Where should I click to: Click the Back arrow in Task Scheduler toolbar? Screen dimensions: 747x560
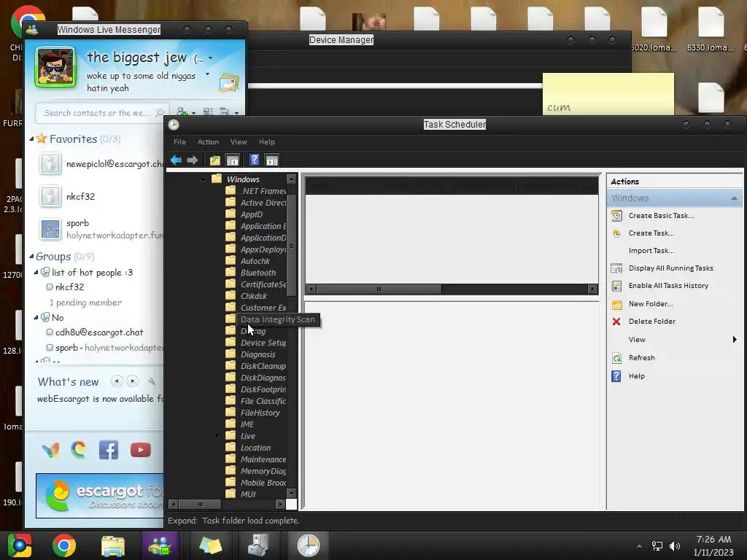[176, 160]
